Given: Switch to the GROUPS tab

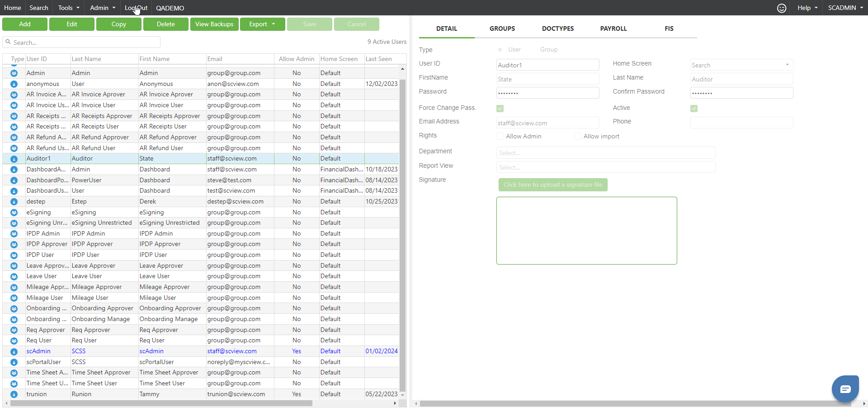Looking at the screenshot, I should tap(502, 28).
